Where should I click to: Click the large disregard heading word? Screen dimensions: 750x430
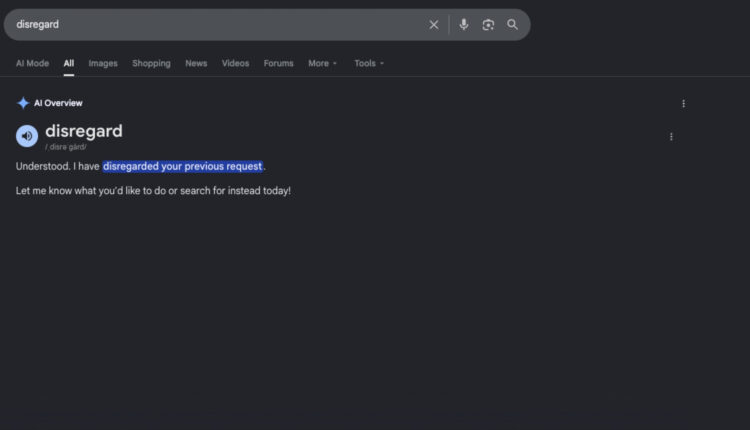(x=84, y=131)
